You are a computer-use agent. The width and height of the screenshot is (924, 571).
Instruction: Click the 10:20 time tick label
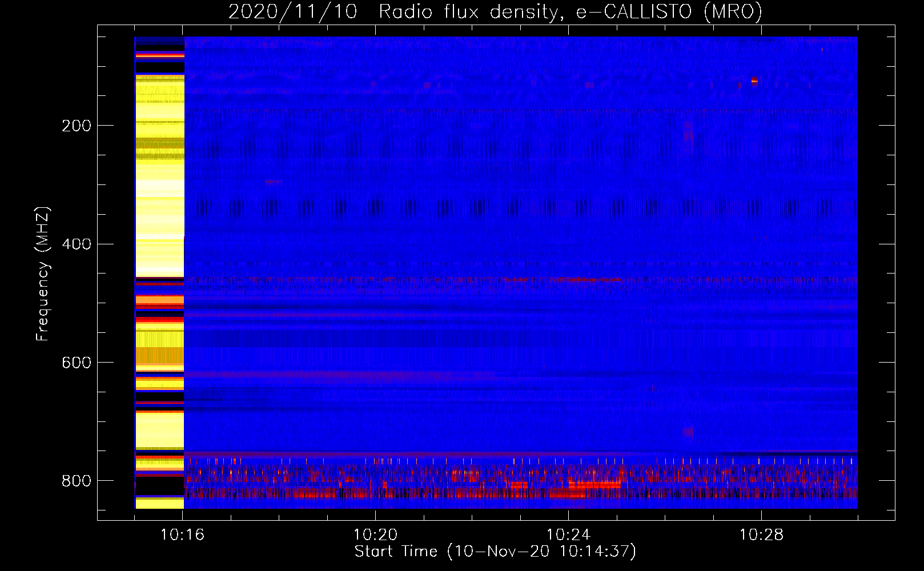376,535
